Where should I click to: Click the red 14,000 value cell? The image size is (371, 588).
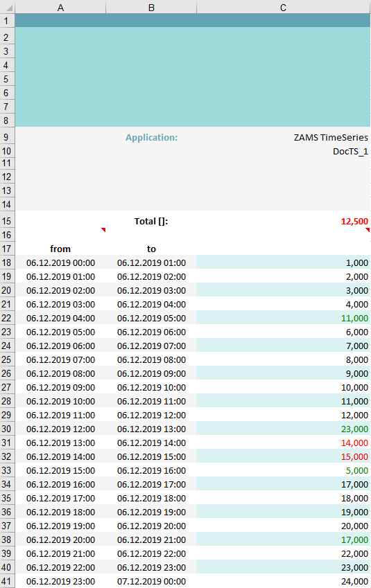pyautogui.click(x=283, y=443)
